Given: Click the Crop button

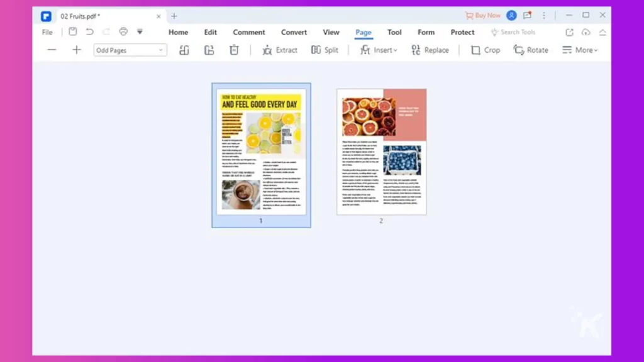Looking at the screenshot, I should (486, 50).
